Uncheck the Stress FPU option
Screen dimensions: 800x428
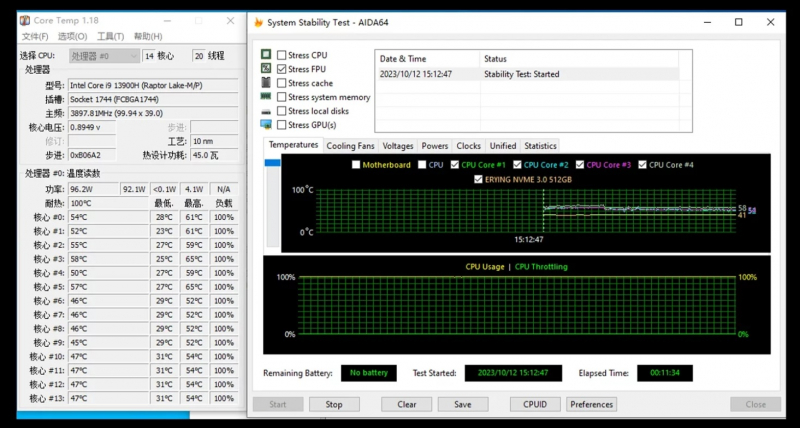281,69
